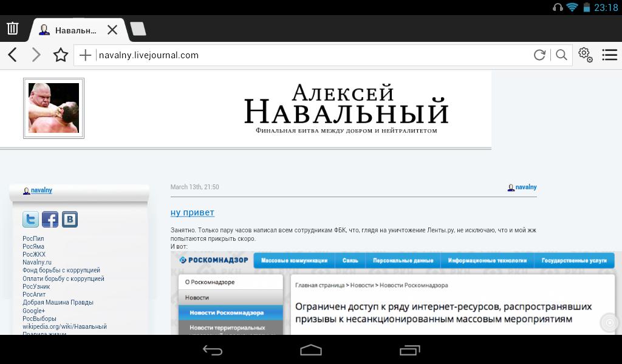The height and width of the screenshot is (364, 622).
Task: Open О Роскомнадзоре menu item
Action: (x=230, y=282)
